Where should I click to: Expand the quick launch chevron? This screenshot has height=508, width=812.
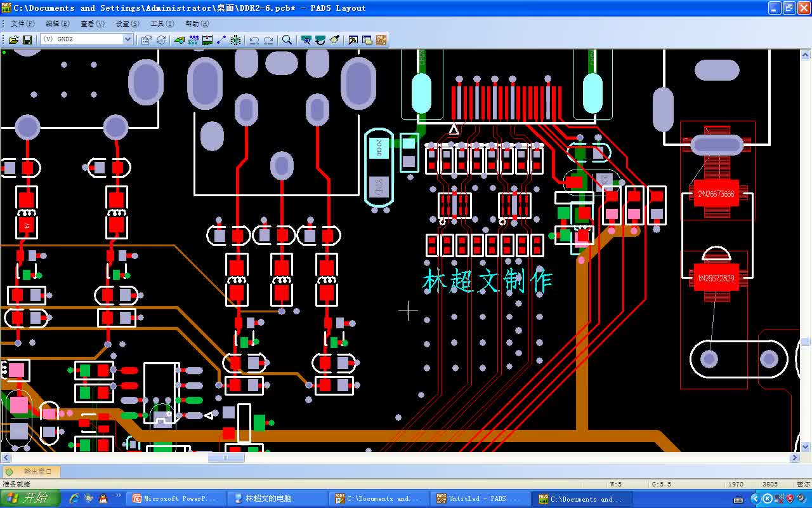(x=117, y=495)
